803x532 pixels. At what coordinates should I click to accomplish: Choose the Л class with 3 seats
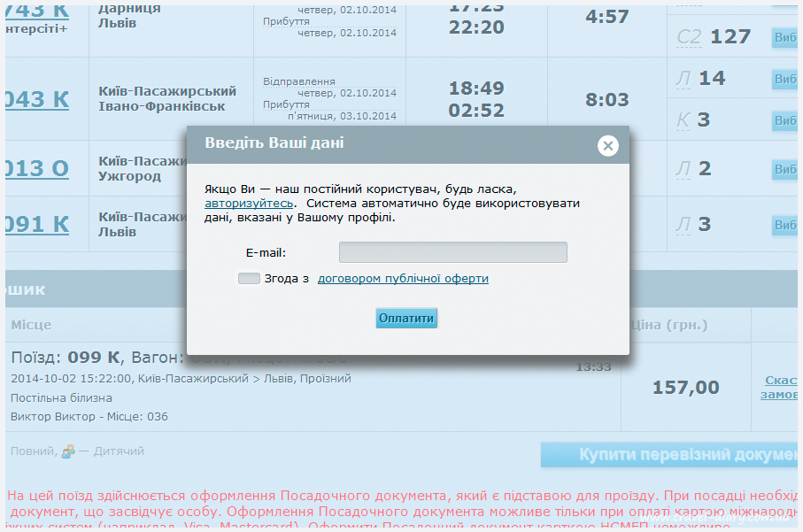tap(786, 225)
